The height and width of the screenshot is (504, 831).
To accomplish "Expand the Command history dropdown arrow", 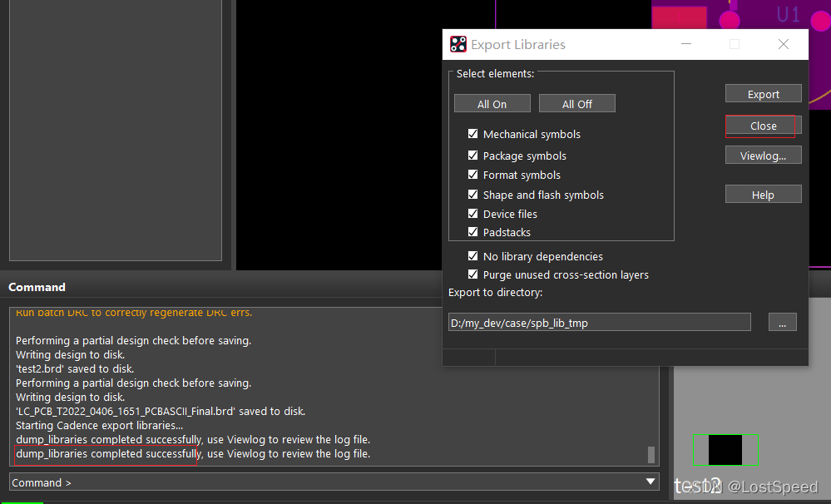I will tap(650, 482).
